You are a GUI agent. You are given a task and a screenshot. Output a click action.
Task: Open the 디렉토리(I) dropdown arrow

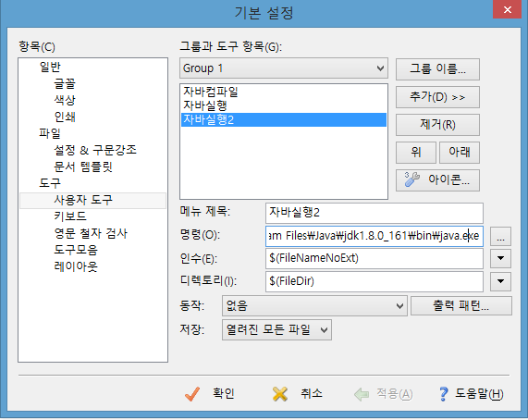click(x=500, y=281)
